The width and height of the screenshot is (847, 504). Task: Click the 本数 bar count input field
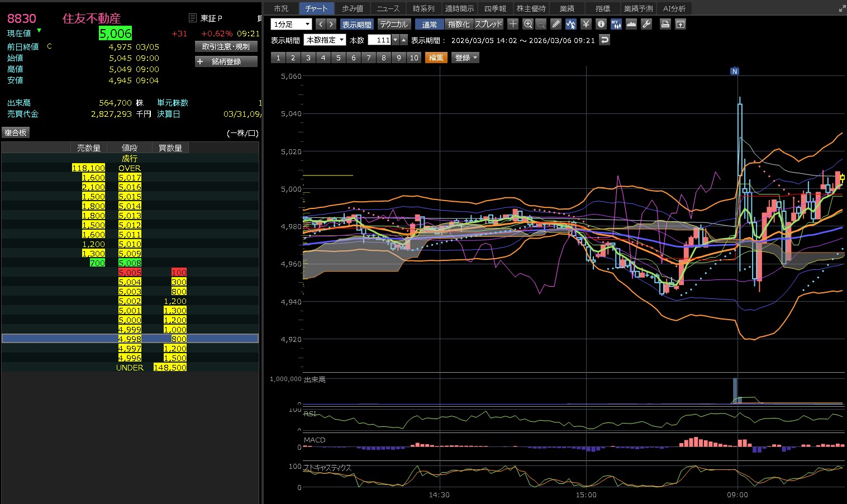coord(379,40)
